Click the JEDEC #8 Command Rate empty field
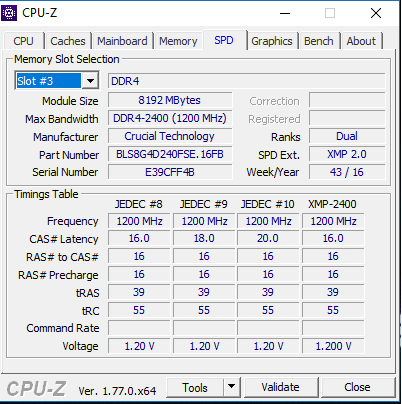 tap(139, 328)
